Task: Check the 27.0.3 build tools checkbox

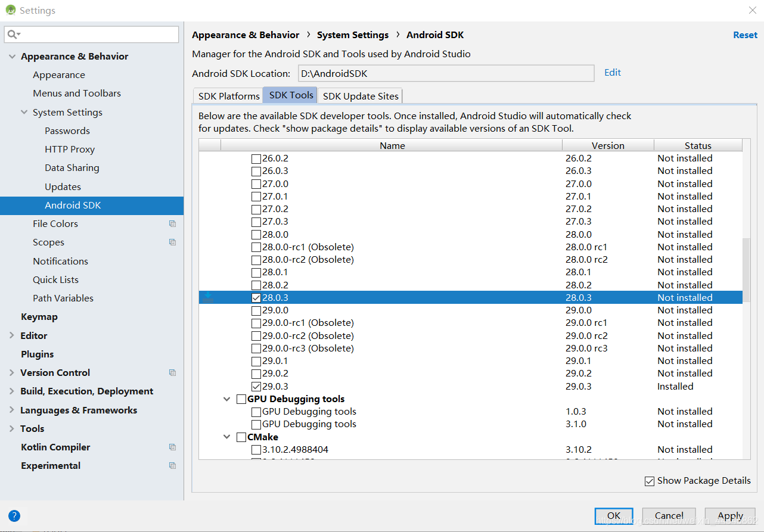Action: coord(256,222)
